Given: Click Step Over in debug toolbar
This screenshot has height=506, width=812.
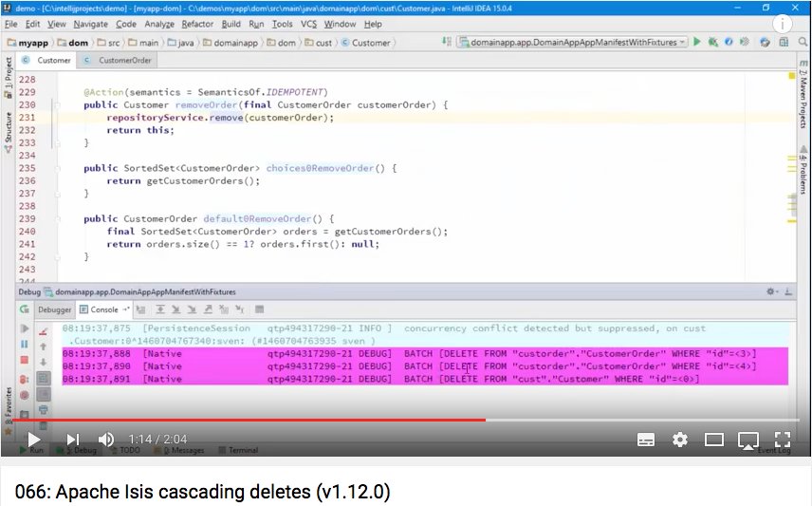Looking at the screenshot, I should (160, 309).
